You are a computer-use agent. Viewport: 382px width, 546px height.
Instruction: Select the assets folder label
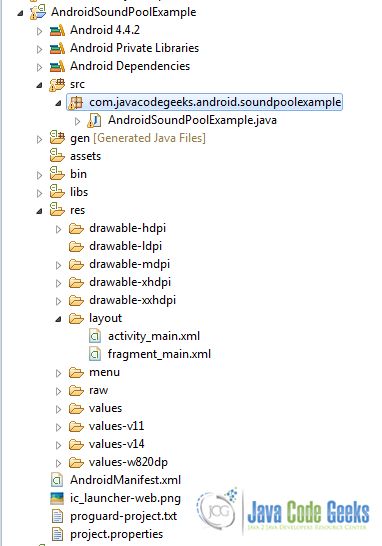[x=85, y=156]
